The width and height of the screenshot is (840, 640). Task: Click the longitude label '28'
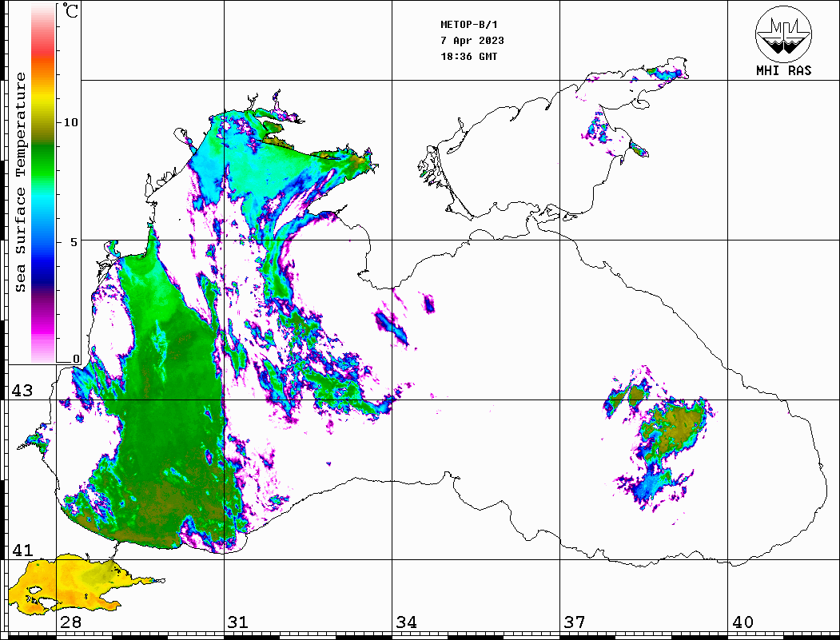(x=70, y=622)
